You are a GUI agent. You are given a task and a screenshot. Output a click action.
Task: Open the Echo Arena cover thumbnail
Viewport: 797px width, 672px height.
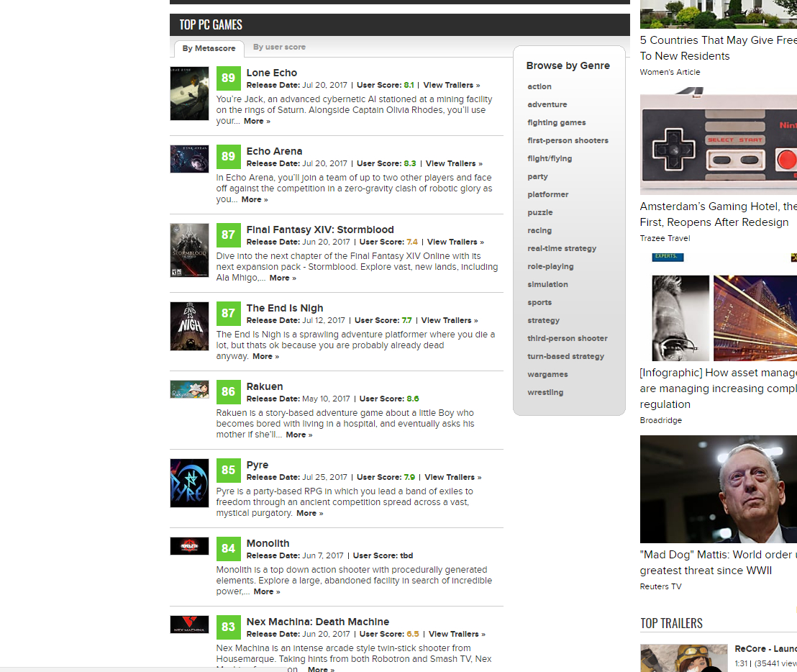pyautogui.click(x=189, y=159)
